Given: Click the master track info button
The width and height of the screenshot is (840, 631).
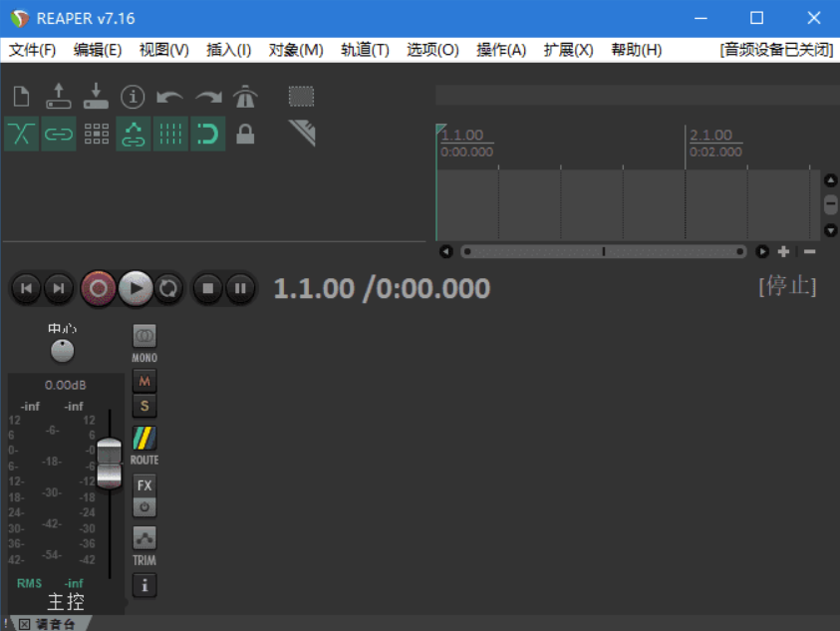Looking at the screenshot, I should pyautogui.click(x=144, y=586).
